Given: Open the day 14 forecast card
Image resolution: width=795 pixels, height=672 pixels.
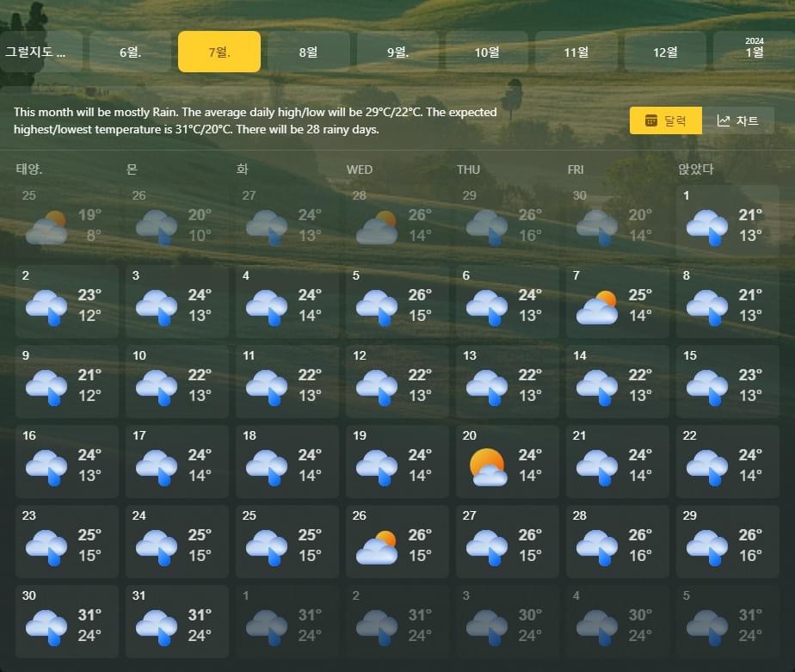Looking at the screenshot, I should (x=617, y=381).
